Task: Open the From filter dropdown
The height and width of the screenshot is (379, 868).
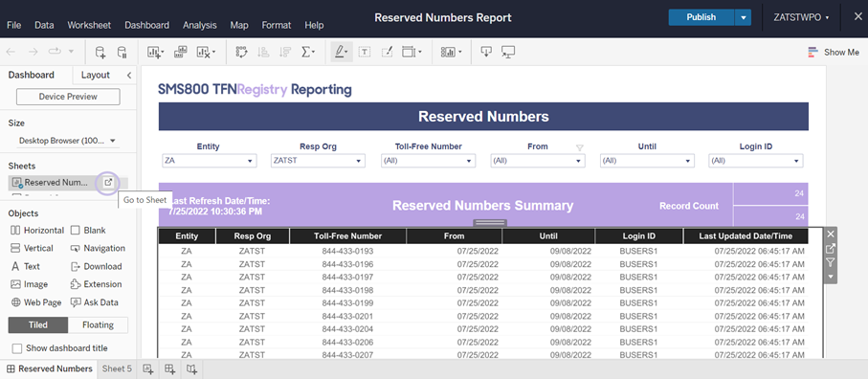Action: pyautogui.click(x=538, y=161)
